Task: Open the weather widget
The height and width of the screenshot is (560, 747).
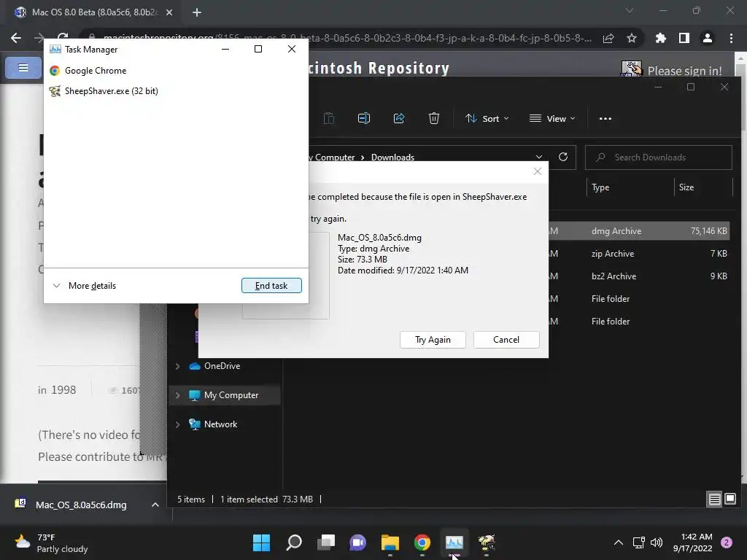Action: pos(52,542)
